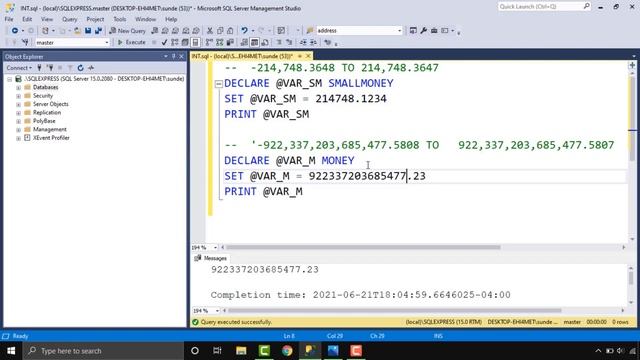
Task: Refresh Object Explorer tree
Action: coord(80,68)
